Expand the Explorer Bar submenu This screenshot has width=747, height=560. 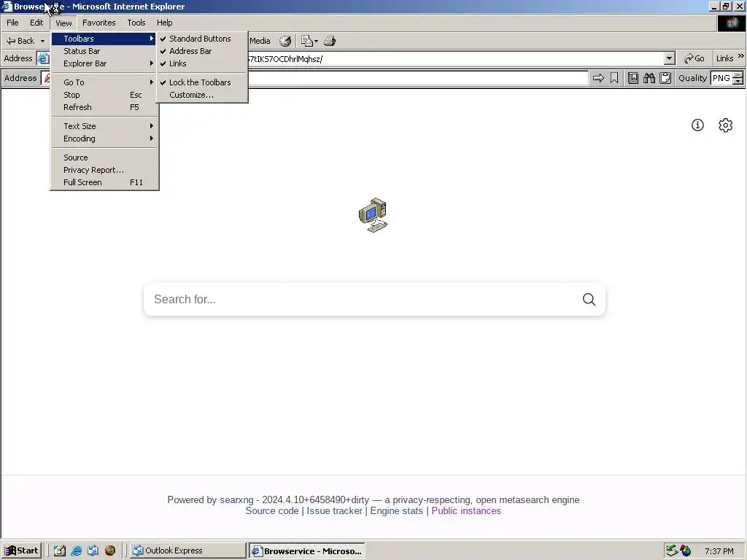(x=104, y=63)
